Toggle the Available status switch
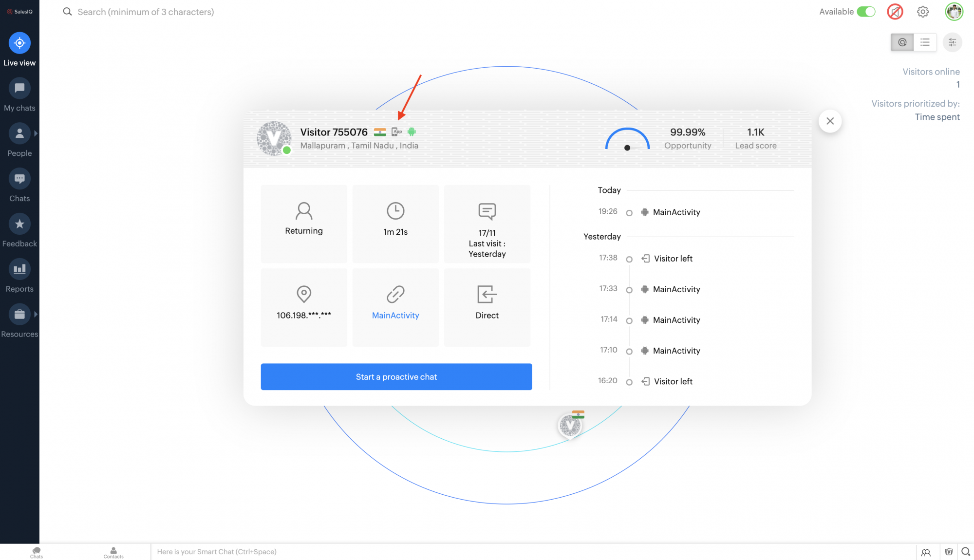 coord(866,12)
